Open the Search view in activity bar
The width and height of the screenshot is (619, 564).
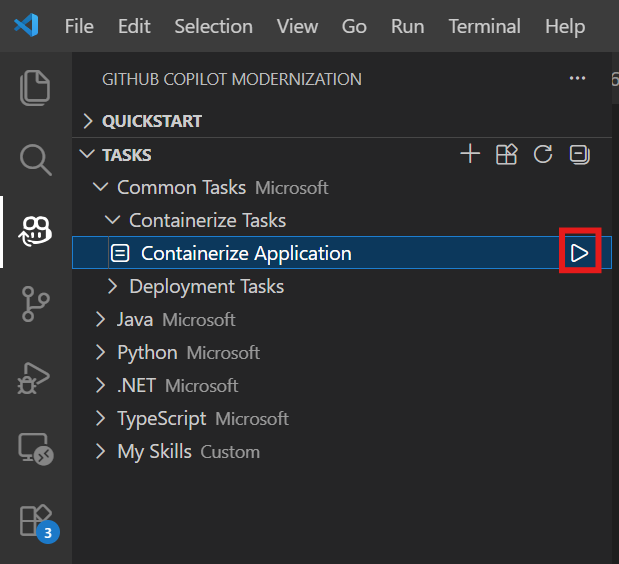[35, 160]
